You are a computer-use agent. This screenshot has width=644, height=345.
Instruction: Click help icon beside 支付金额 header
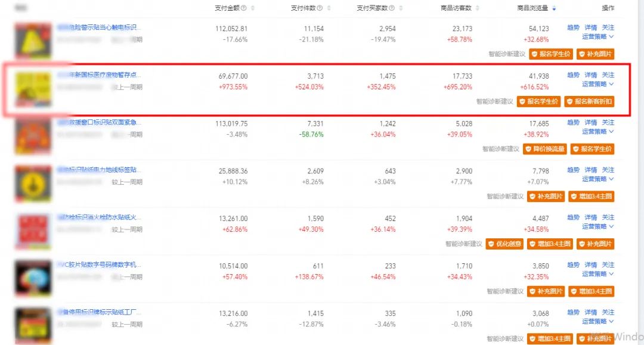pyautogui.click(x=243, y=8)
